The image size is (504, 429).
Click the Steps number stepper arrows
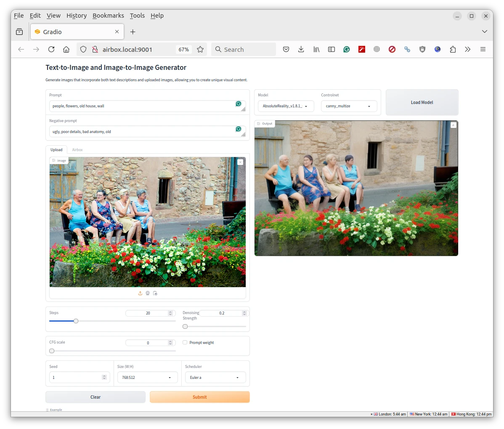pos(170,313)
